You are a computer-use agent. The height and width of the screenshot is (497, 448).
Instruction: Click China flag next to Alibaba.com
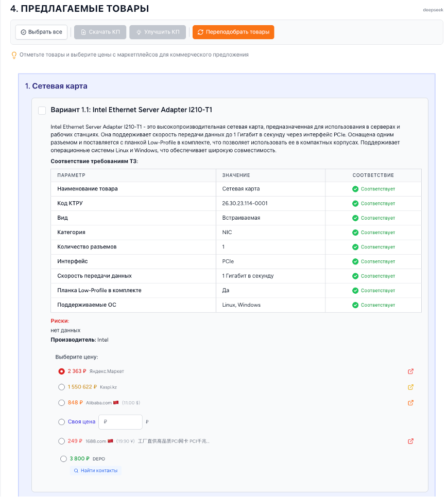(116, 403)
